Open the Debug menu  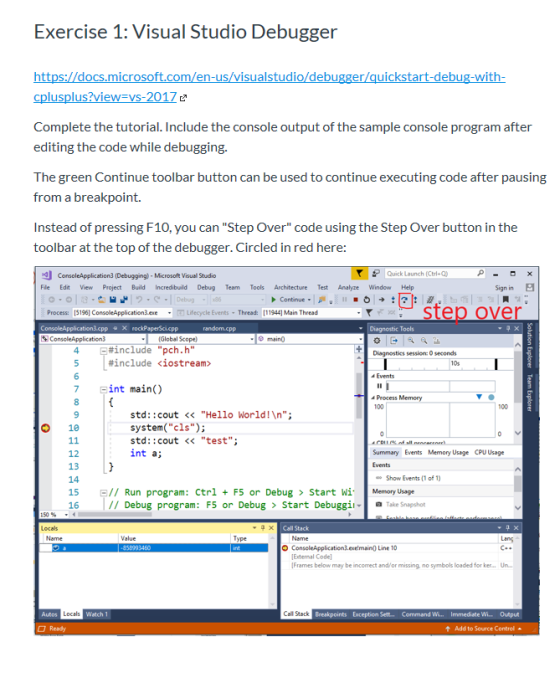pyautogui.click(x=206, y=287)
